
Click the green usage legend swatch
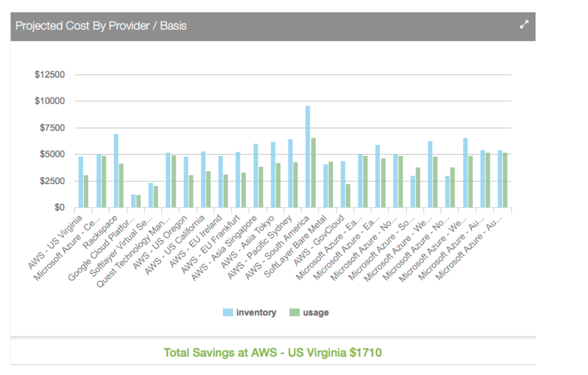pos(294,312)
